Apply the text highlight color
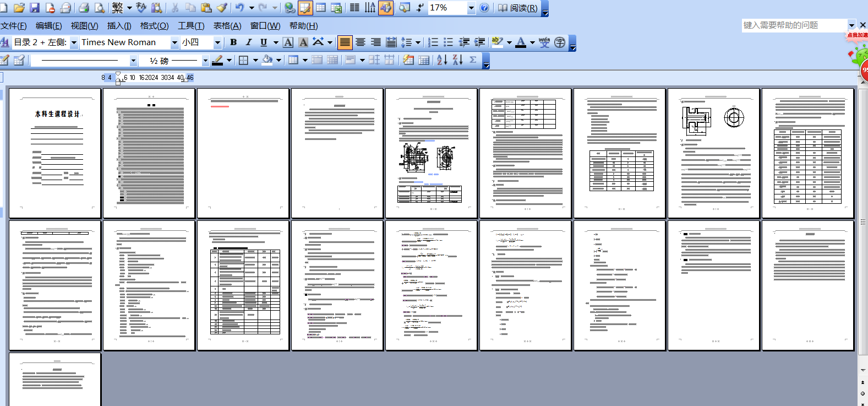 (498, 42)
